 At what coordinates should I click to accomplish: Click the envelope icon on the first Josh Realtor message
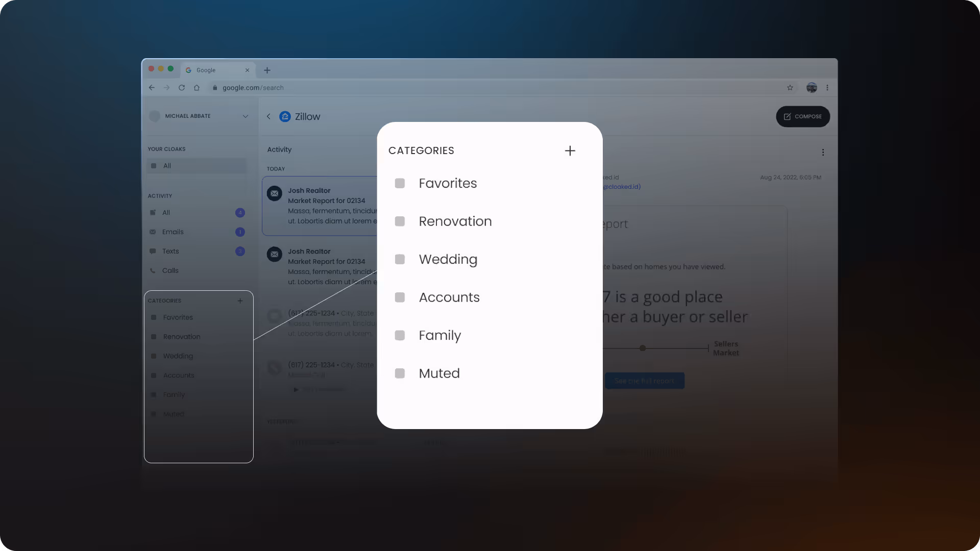coord(275,193)
